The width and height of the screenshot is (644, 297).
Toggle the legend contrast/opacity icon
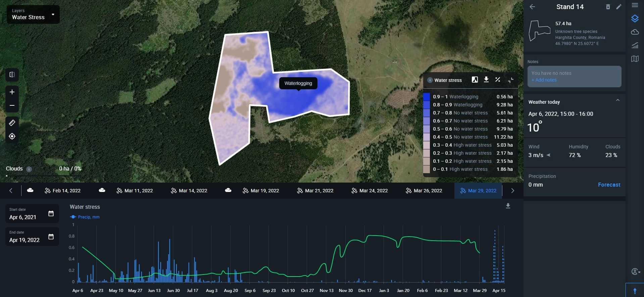(475, 80)
